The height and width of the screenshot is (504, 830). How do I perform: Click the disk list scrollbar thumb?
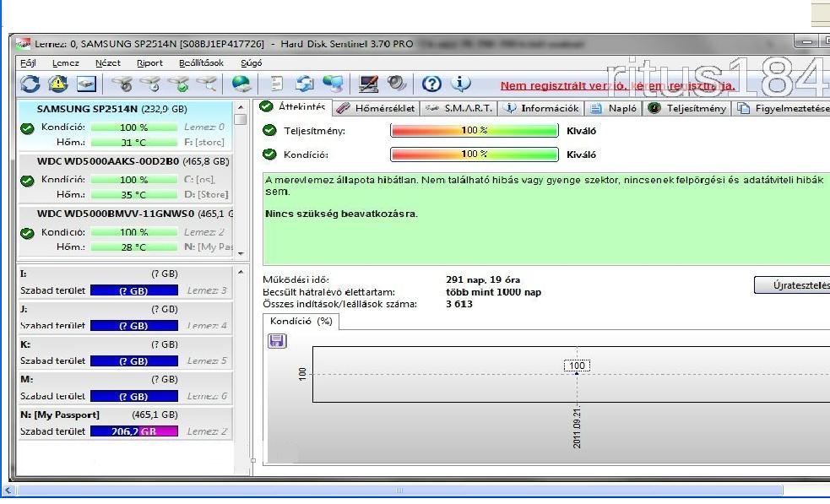241,120
